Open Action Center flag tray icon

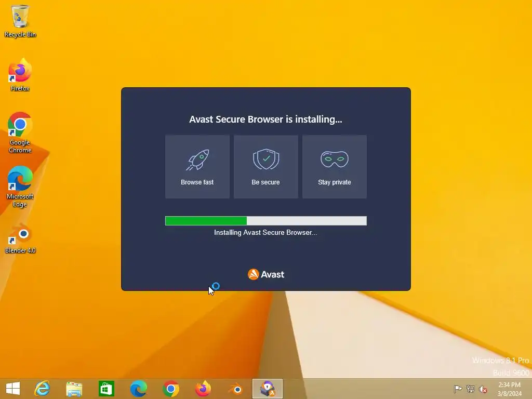click(458, 389)
